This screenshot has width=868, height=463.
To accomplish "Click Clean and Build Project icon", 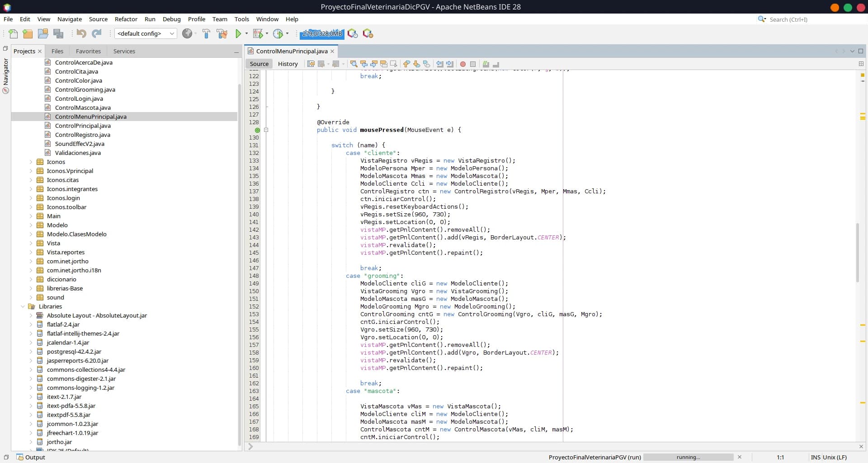I will (x=222, y=34).
